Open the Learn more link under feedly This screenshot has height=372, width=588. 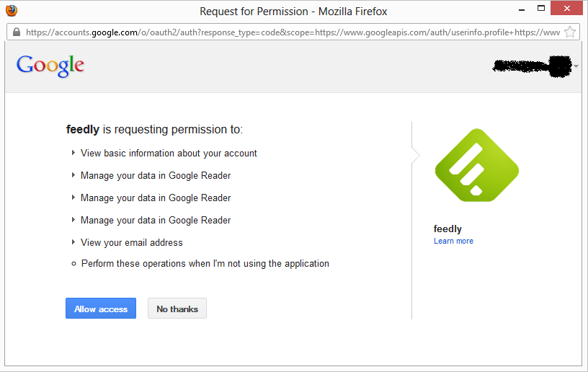453,241
